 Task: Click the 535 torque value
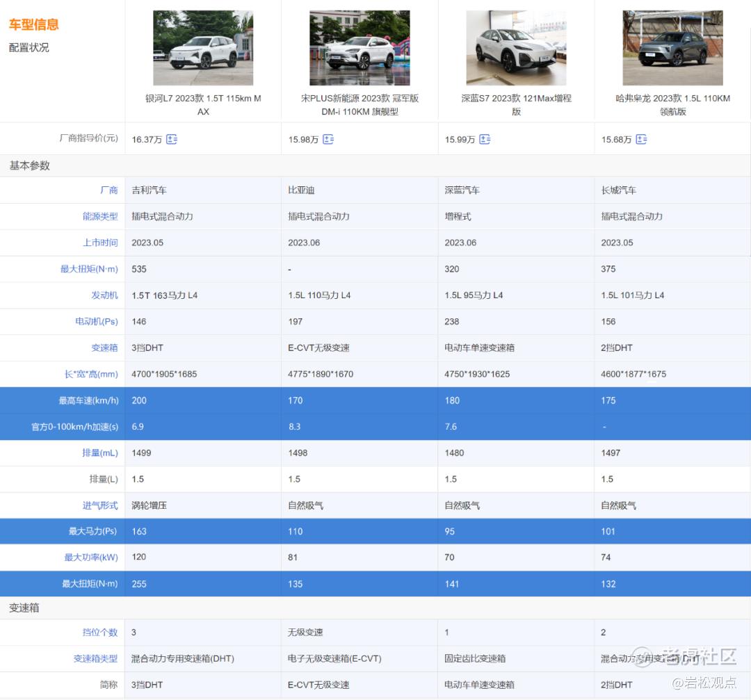[x=139, y=269]
